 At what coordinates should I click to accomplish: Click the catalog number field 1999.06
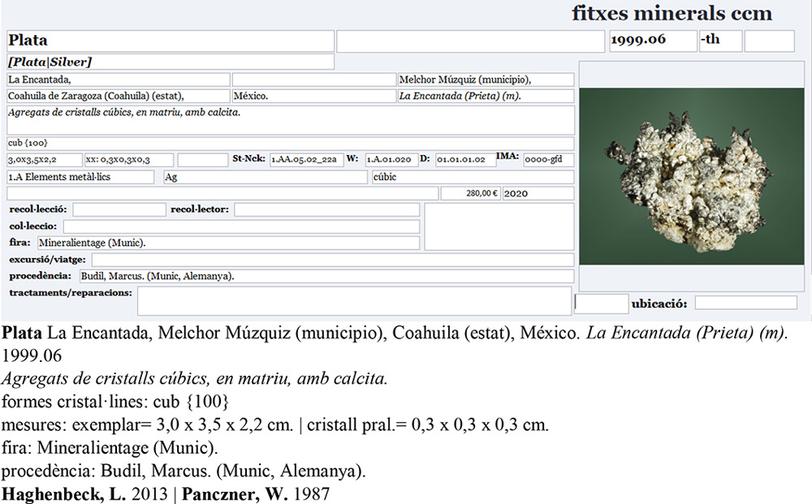(652, 41)
